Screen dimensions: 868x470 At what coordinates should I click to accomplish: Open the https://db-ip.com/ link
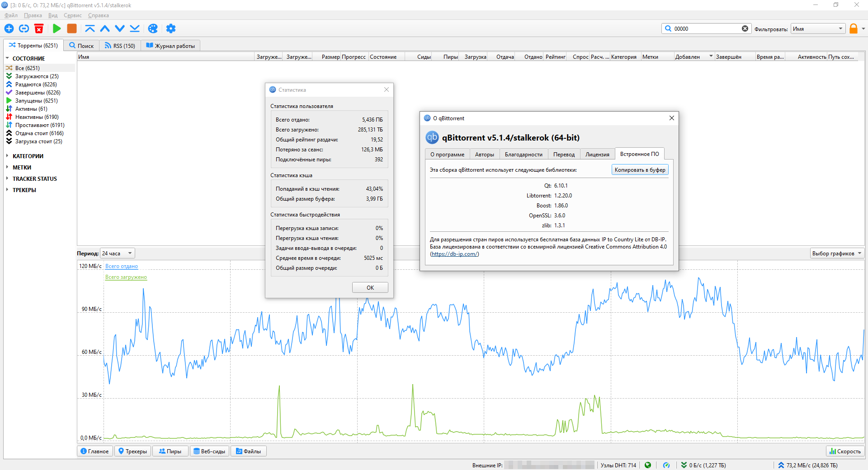(454, 254)
